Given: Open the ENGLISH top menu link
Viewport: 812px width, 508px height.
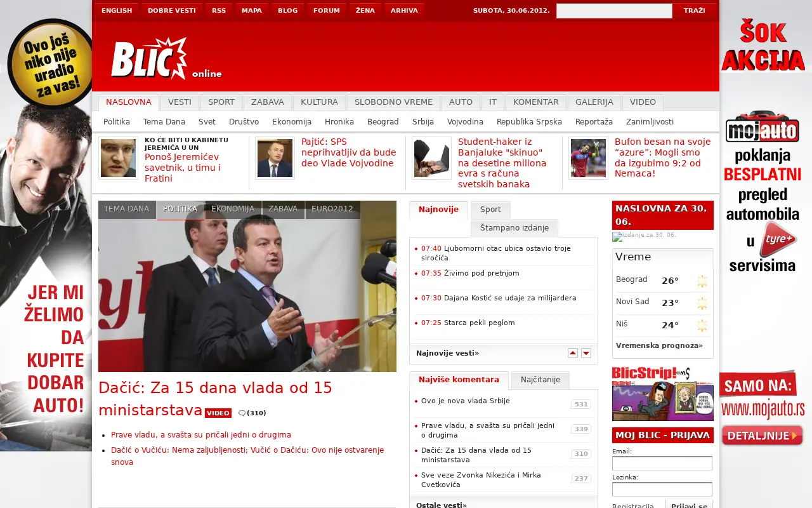Looking at the screenshot, I should click(117, 11).
